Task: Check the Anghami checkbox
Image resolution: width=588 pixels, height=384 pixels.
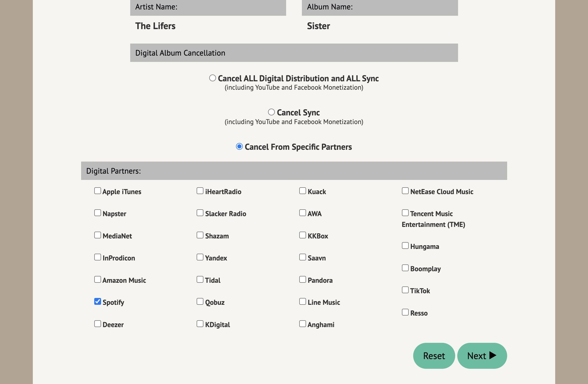Action: coord(303,324)
